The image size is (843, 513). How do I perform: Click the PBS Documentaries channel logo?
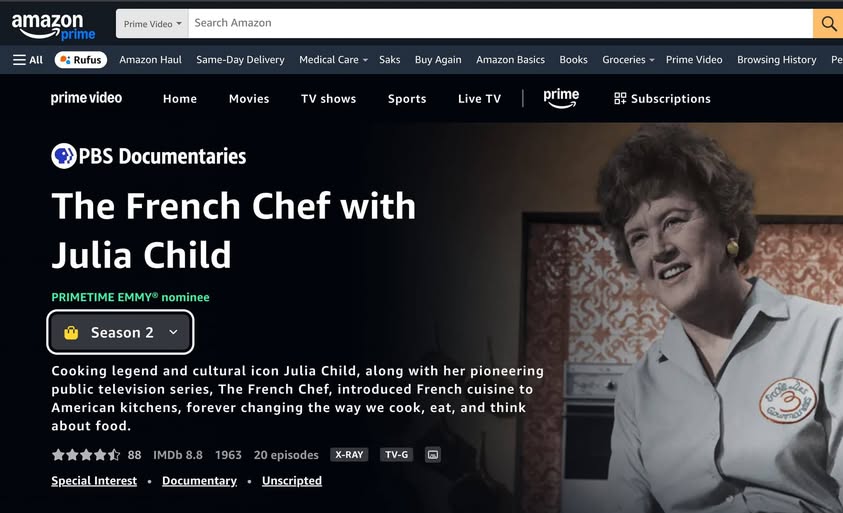(148, 156)
